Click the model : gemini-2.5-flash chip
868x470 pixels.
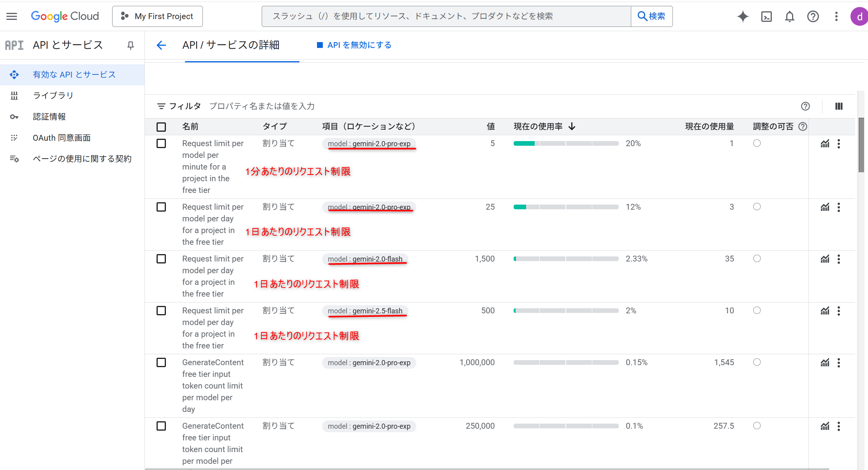[x=365, y=311]
